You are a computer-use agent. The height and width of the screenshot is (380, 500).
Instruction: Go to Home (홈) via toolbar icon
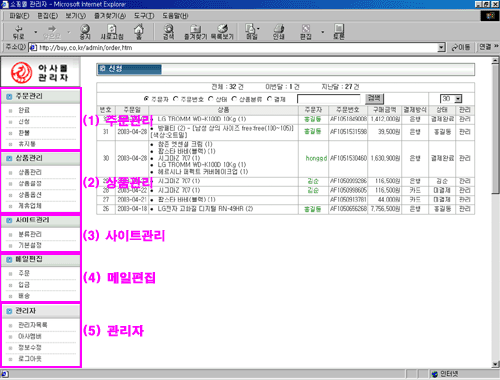click(x=139, y=32)
